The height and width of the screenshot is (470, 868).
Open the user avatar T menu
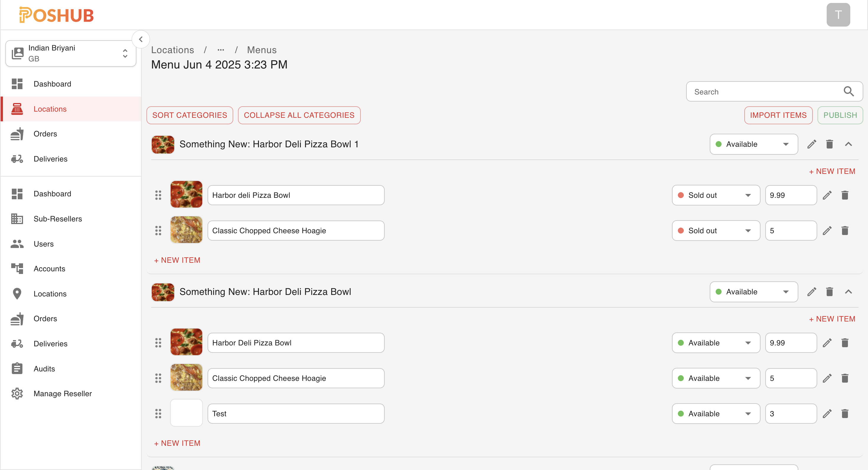coord(838,15)
